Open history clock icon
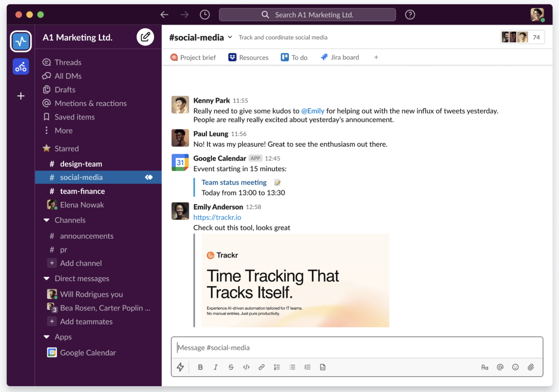Screen dimensions: 559x392 coord(205,14)
